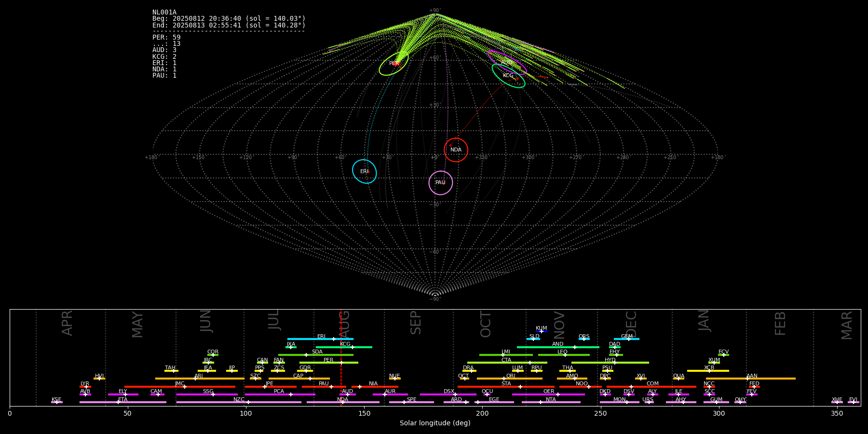Select the LYR shower label in timeline
This screenshot has width=868, height=434.
point(85,384)
